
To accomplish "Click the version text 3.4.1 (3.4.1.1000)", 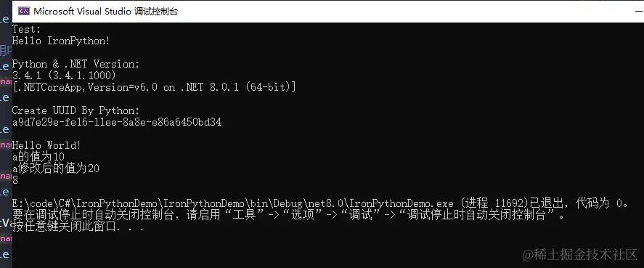I will pyautogui.click(x=64, y=76).
